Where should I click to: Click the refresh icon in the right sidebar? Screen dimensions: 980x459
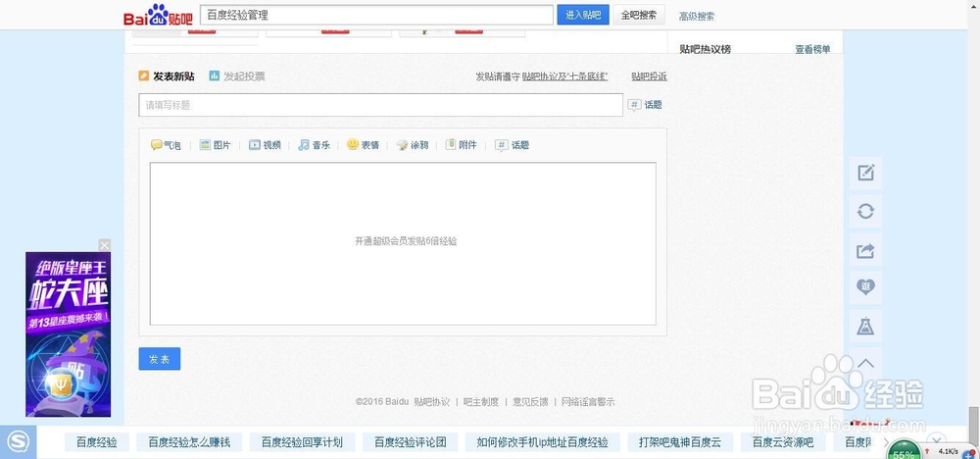tap(865, 212)
